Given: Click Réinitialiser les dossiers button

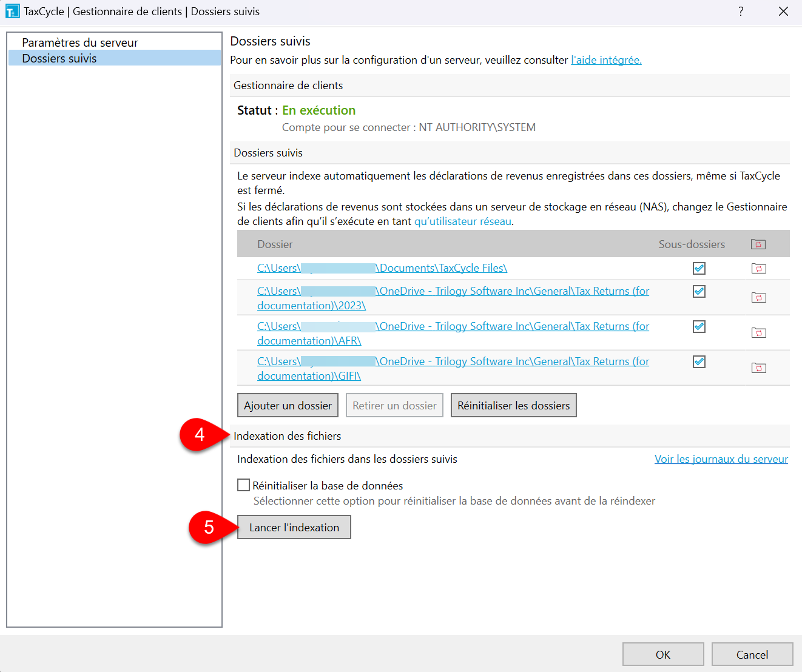Looking at the screenshot, I should point(514,406).
